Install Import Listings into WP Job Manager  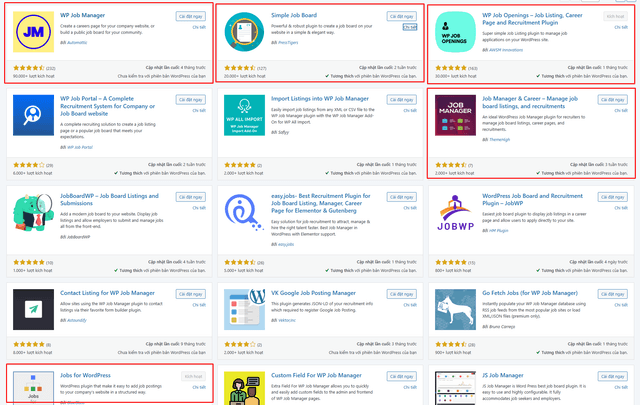[x=402, y=100]
